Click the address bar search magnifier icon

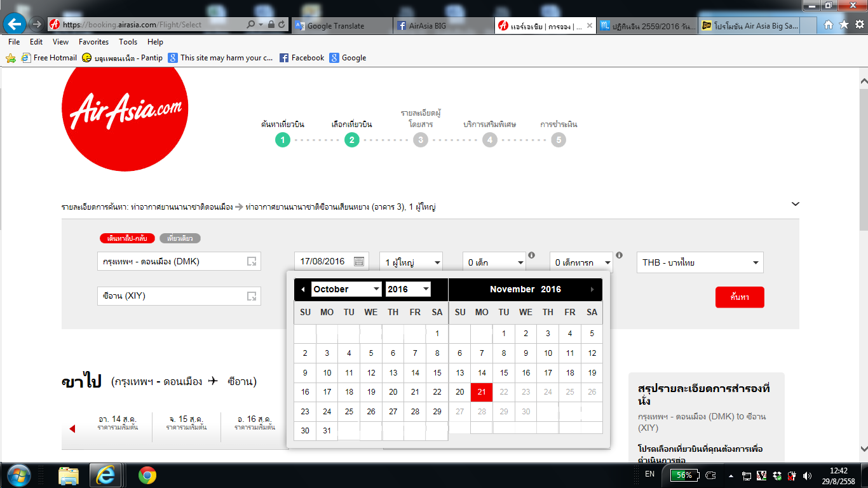251,25
